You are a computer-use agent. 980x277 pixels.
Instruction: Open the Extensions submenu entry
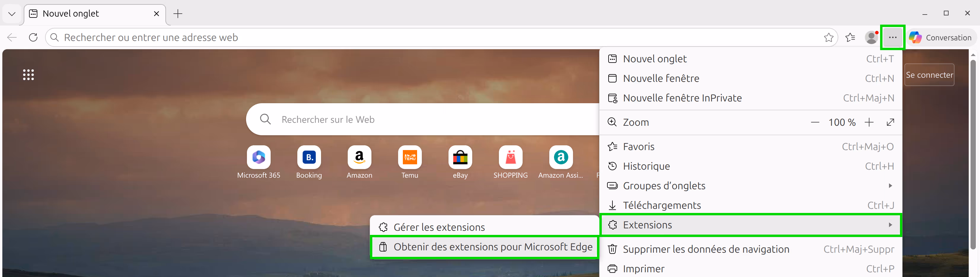[750, 225]
